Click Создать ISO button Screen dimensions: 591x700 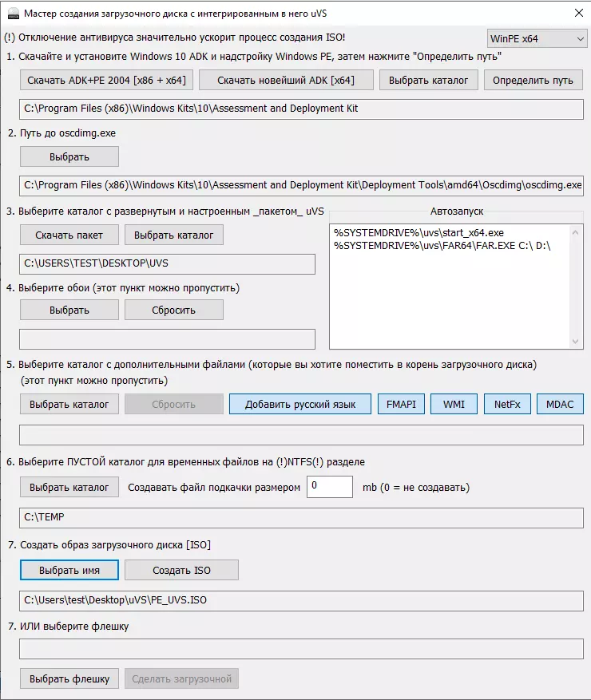(181, 570)
